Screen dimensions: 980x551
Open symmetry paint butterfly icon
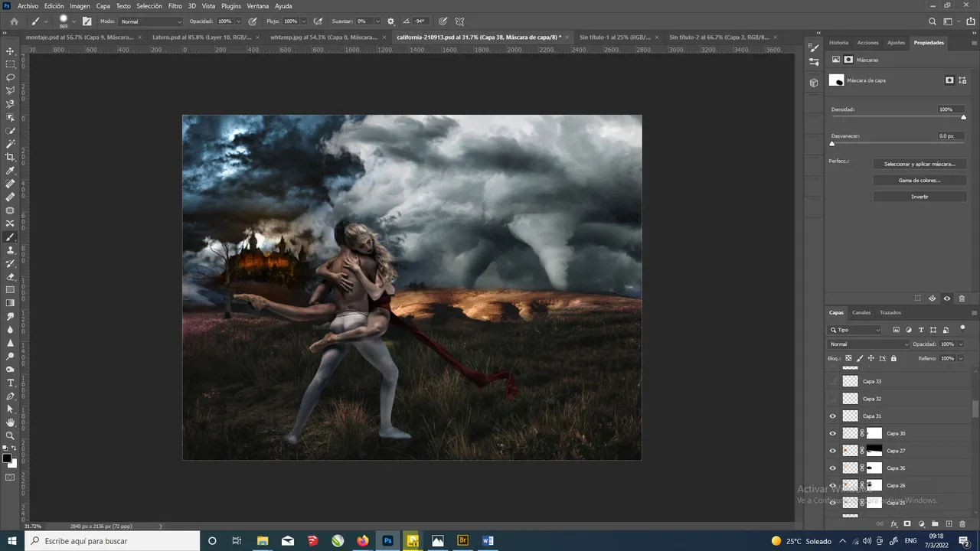click(459, 21)
